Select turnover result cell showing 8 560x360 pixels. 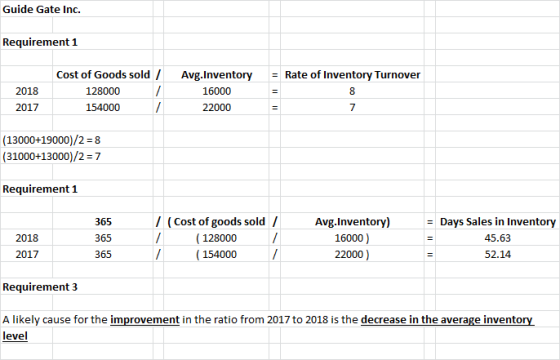352,91
